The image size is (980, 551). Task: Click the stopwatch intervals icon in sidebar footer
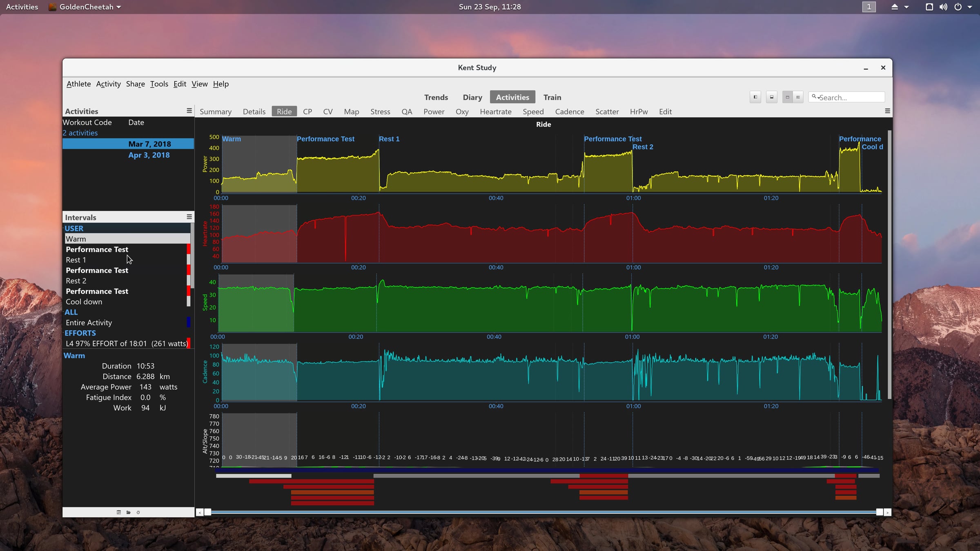pyautogui.click(x=138, y=512)
